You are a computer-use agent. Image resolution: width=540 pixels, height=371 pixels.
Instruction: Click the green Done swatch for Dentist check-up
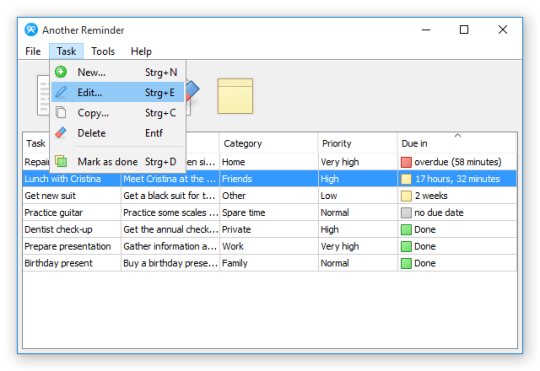pos(406,229)
